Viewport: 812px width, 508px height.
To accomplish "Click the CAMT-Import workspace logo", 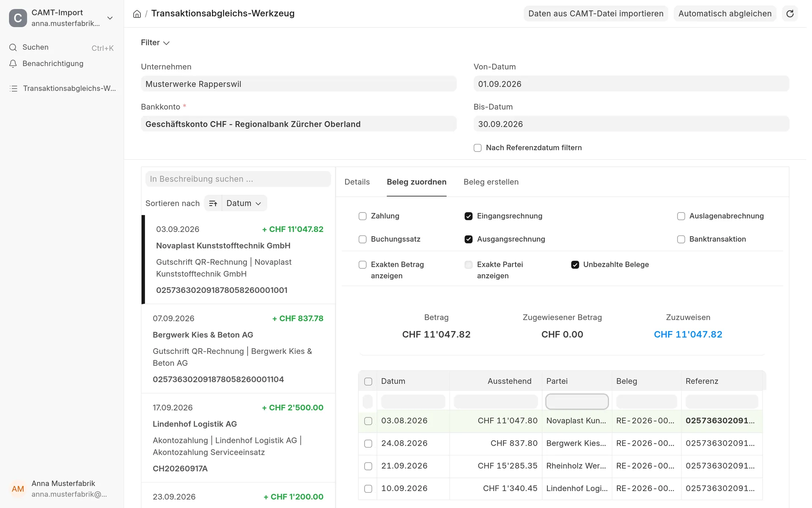I will [x=18, y=18].
